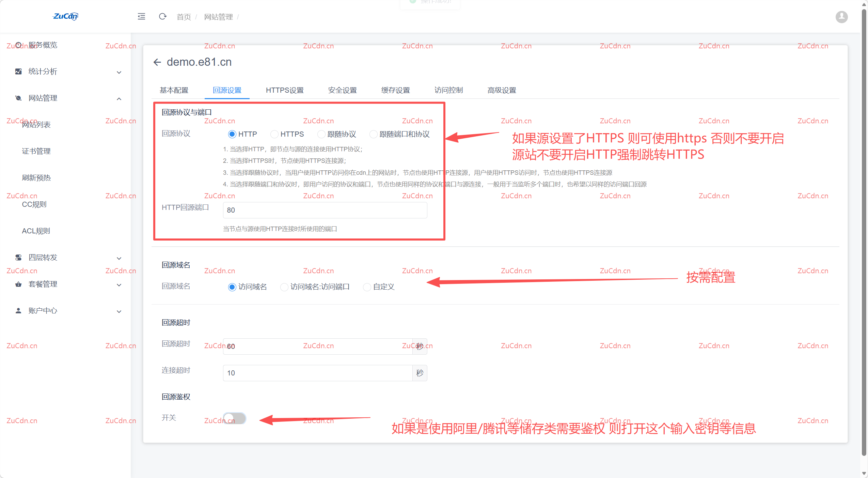Switch to the HTTPS设置 tab
The height and width of the screenshot is (478, 868).
[285, 90]
